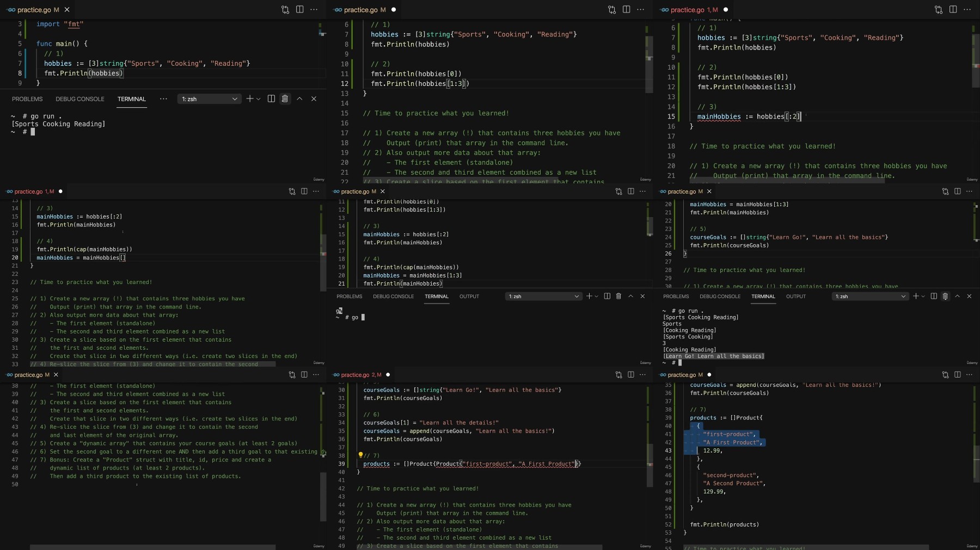Kill terminal using the highlighted trash icon

(285, 99)
